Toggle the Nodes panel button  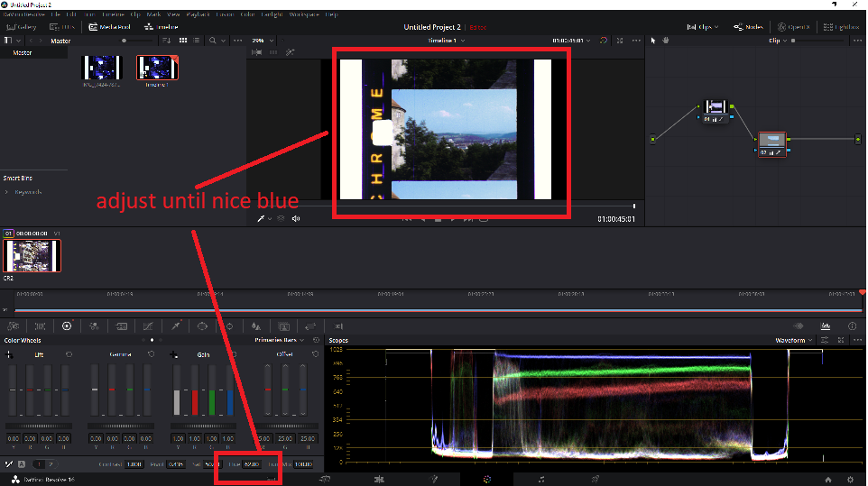[x=748, y=26]
